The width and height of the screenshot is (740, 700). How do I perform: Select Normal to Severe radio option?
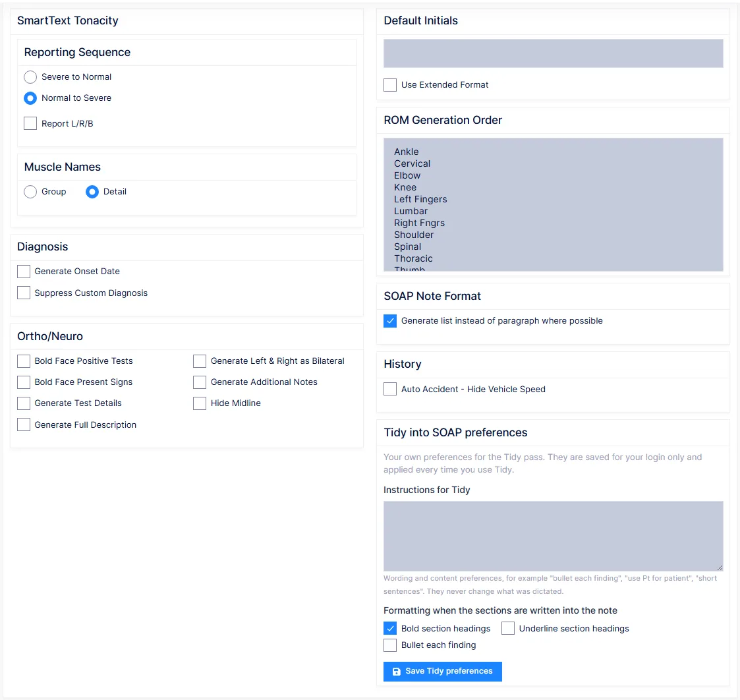pyautogui.click(x=30, y=98)
